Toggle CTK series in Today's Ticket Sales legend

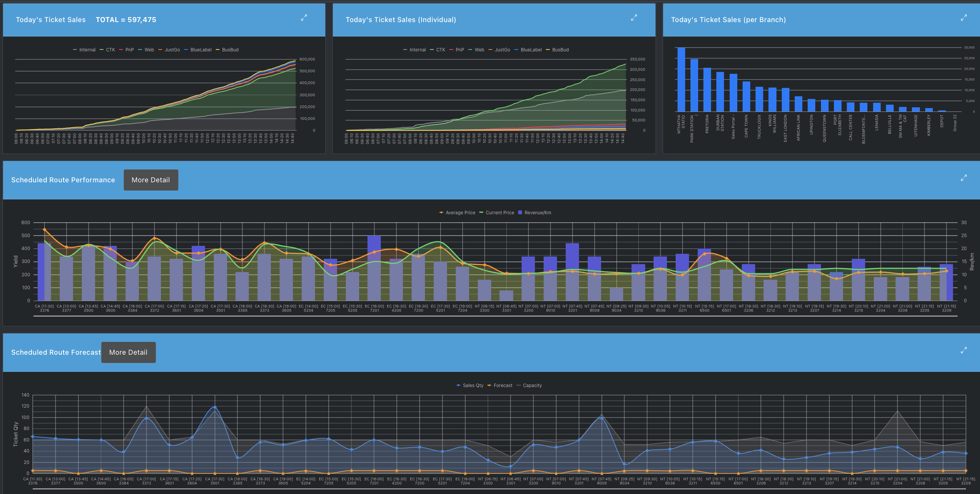(x=110, y=50)
